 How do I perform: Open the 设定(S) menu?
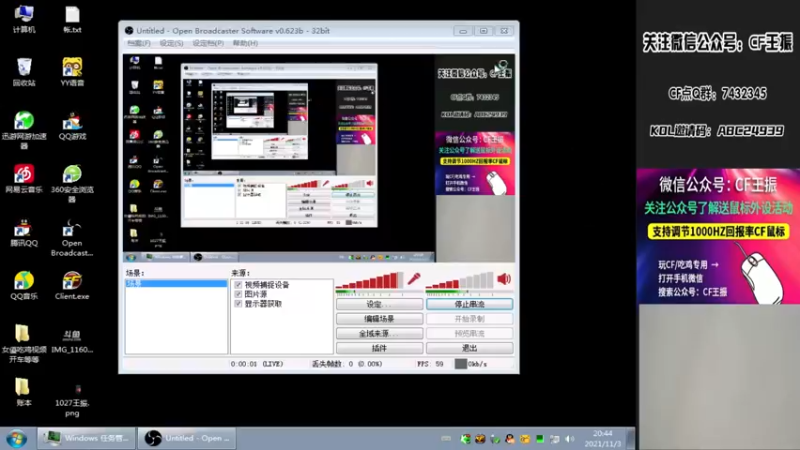pyautogui.click(x=171, y=43)
